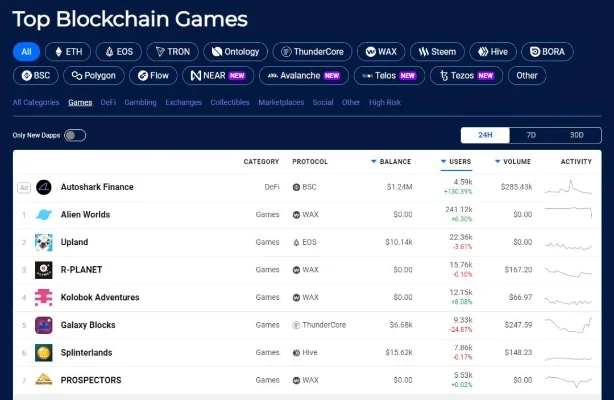Click the $285.43k volume value
614x400 pixels.
516,187
